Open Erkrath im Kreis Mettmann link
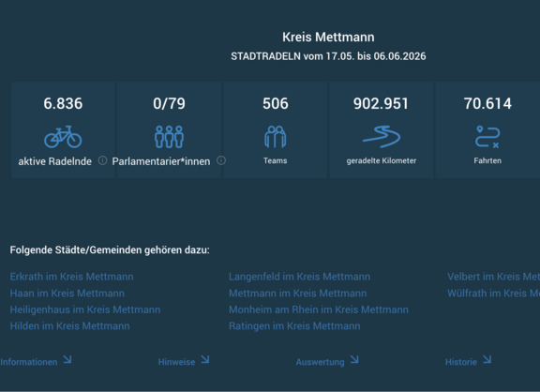The height and width of the screenshot is (392, 540). click(x=71, y=277)
